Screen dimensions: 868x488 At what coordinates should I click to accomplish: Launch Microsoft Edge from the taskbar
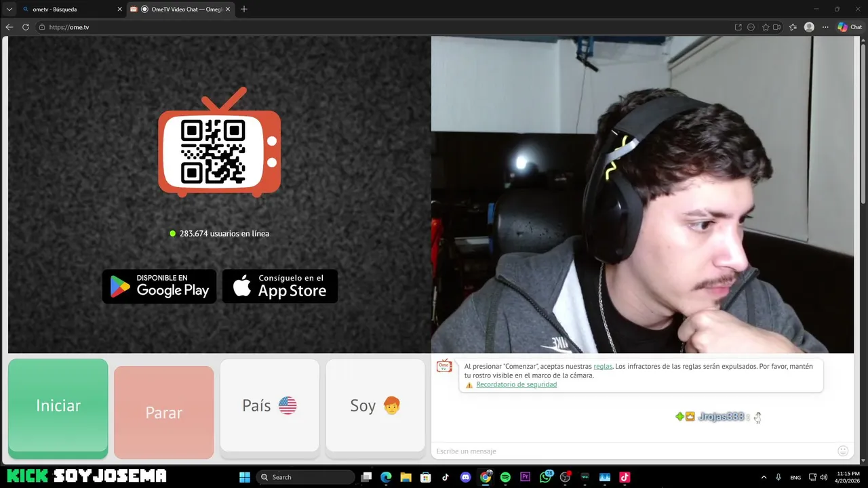[x=386, y=477]
